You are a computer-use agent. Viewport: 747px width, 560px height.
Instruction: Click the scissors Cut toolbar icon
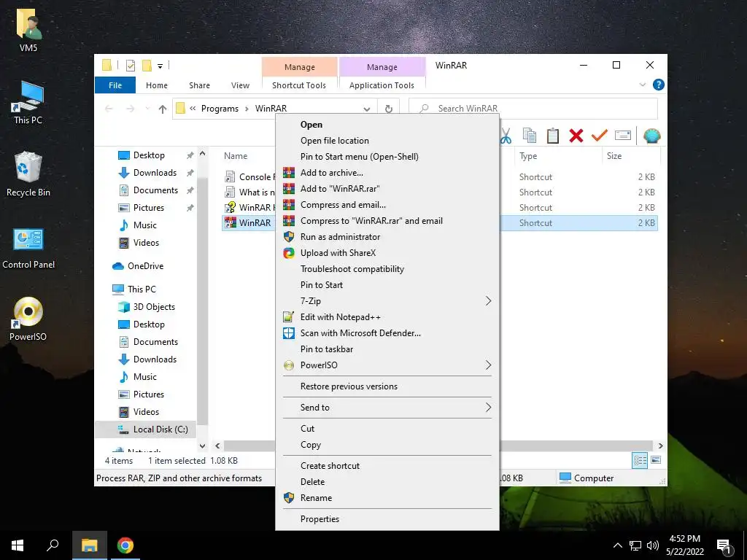[506, 136]
